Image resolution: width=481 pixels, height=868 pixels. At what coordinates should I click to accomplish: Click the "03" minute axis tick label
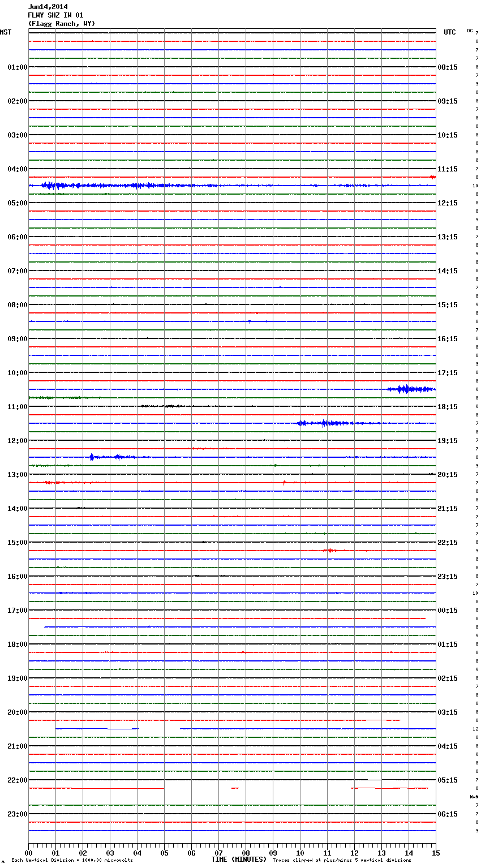point(110,853)
